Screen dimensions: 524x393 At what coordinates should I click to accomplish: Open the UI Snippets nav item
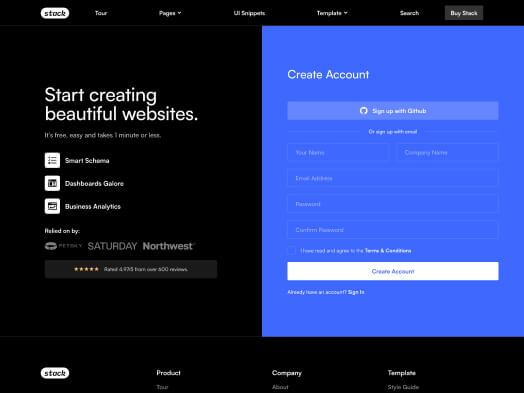point(249,13)
